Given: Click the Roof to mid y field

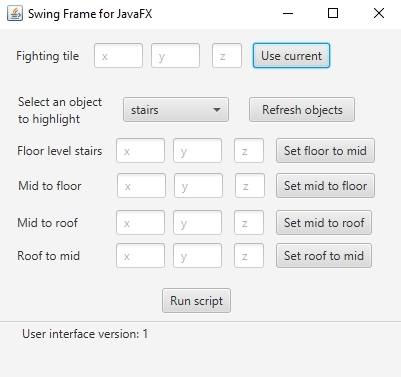Looking at the screenshot, I should 197,256.
